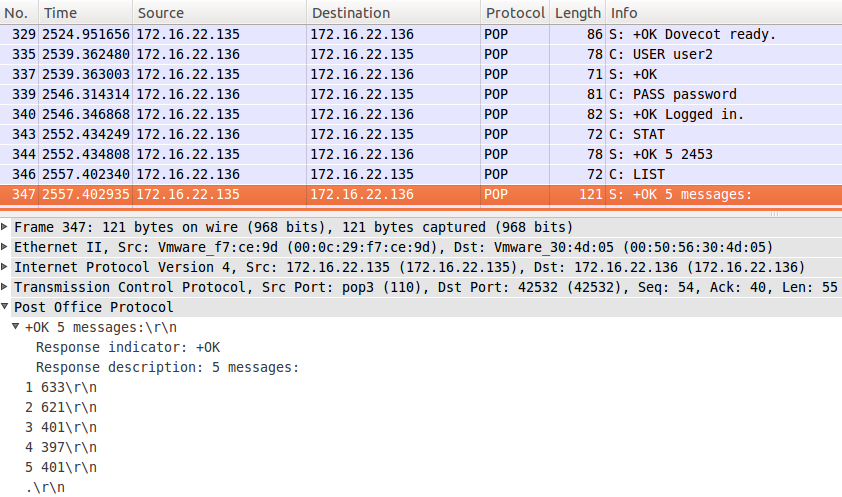Image resolution: width=842 pixels, height=497 pixels.
Task: Select packet 329 Dovecot ready
Action: (421, 34)
